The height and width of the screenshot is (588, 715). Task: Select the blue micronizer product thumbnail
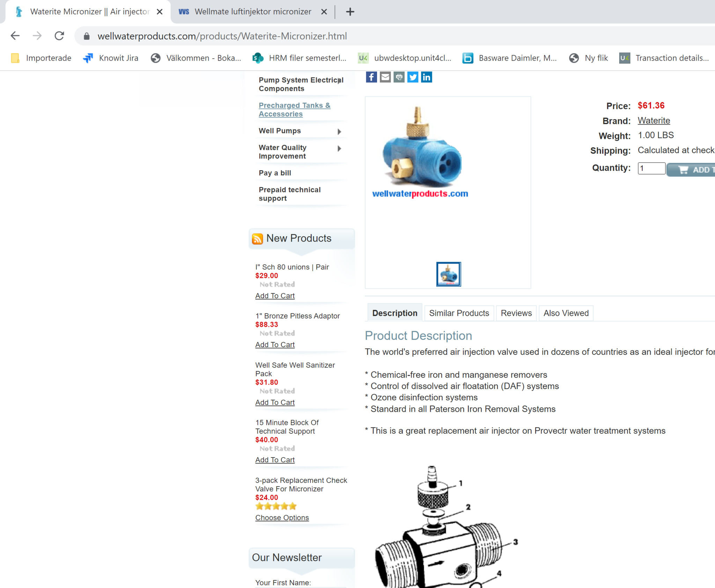tap(449, 274)
